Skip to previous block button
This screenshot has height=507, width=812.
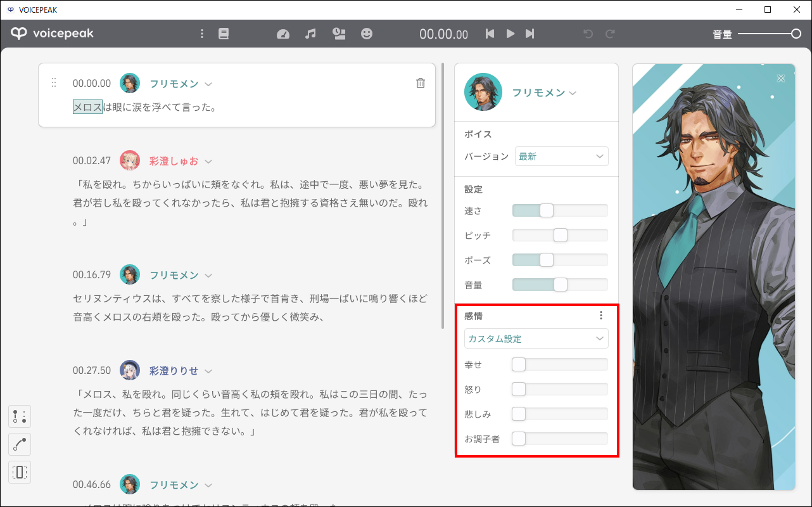click(490, 34)
